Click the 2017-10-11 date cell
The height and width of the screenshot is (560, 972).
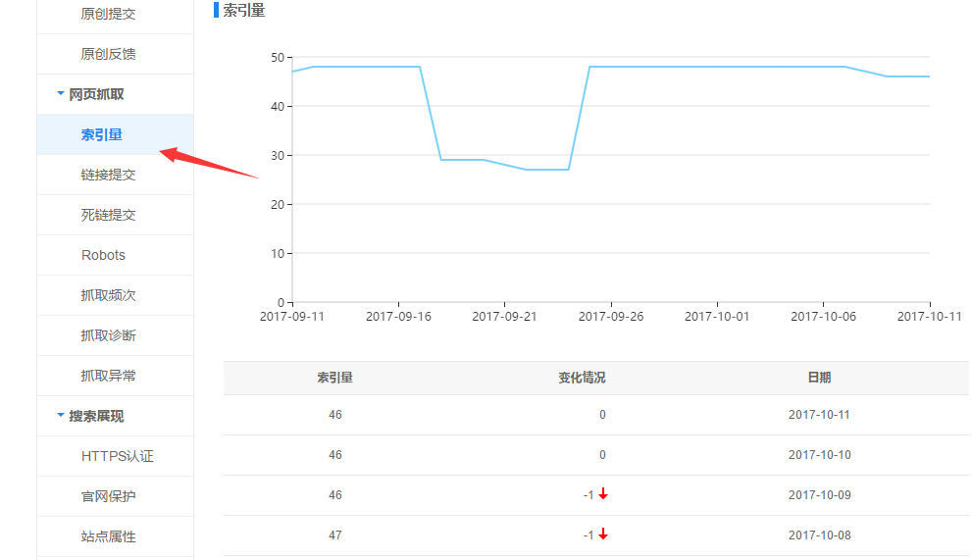point(819,415)
